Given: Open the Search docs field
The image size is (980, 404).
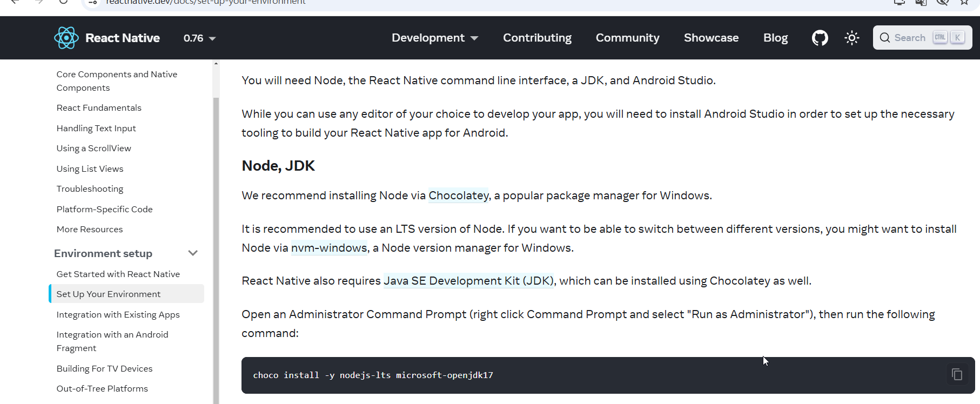Looking at the screenshot, I should tap(922, 38).
